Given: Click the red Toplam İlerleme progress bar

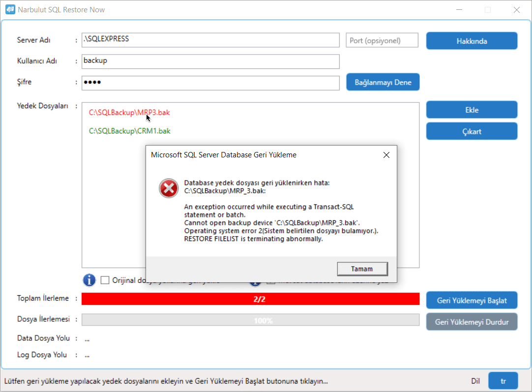Looking at the screenshot, I should point(250,299).
